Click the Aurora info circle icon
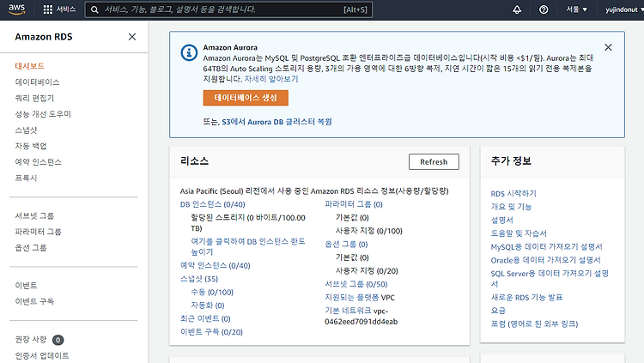The height and width of the screenshot is (363, 644). [x=189, y=52]
